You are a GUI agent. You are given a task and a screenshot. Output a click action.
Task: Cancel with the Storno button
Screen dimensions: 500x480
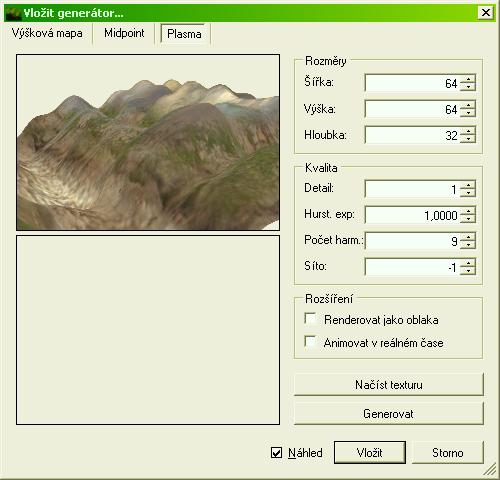tap(448, 453)
